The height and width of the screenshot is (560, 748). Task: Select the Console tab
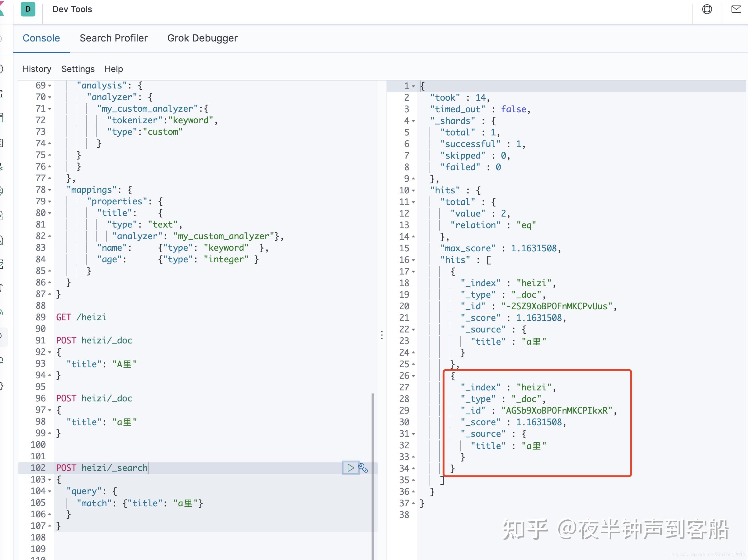41,38
